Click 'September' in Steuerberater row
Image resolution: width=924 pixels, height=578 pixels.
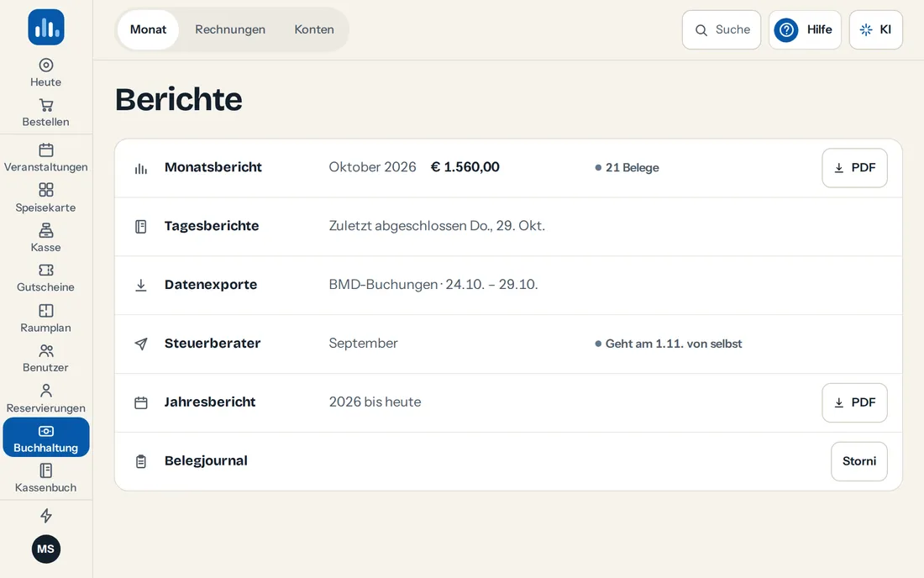click(363, 344)
